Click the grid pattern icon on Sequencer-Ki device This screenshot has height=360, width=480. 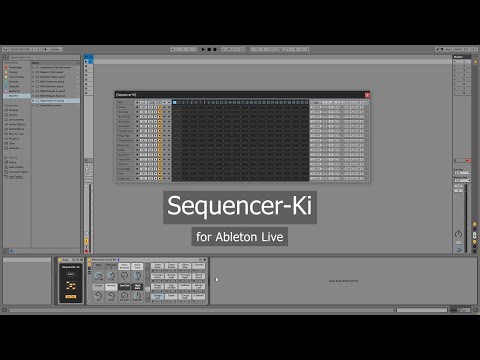pos(71,286)
